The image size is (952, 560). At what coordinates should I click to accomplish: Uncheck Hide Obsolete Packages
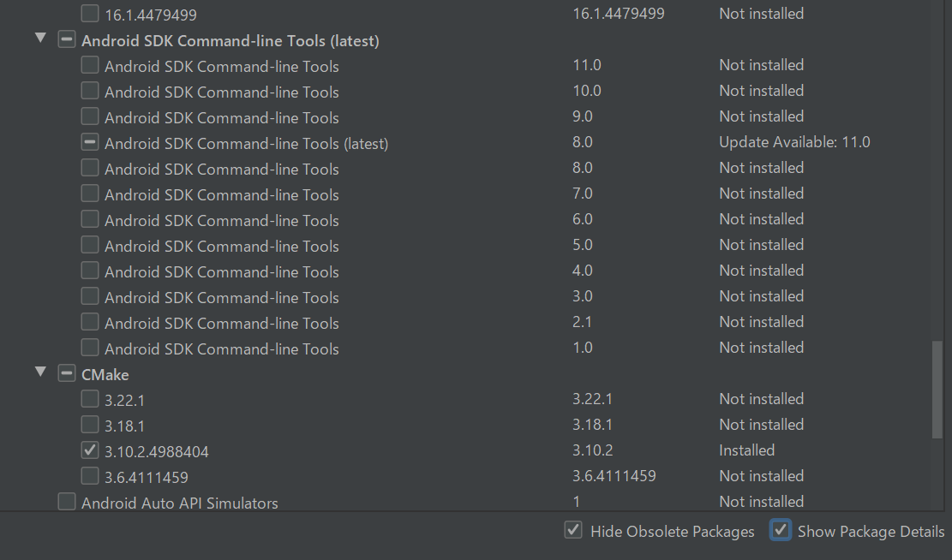pos(573,530)
